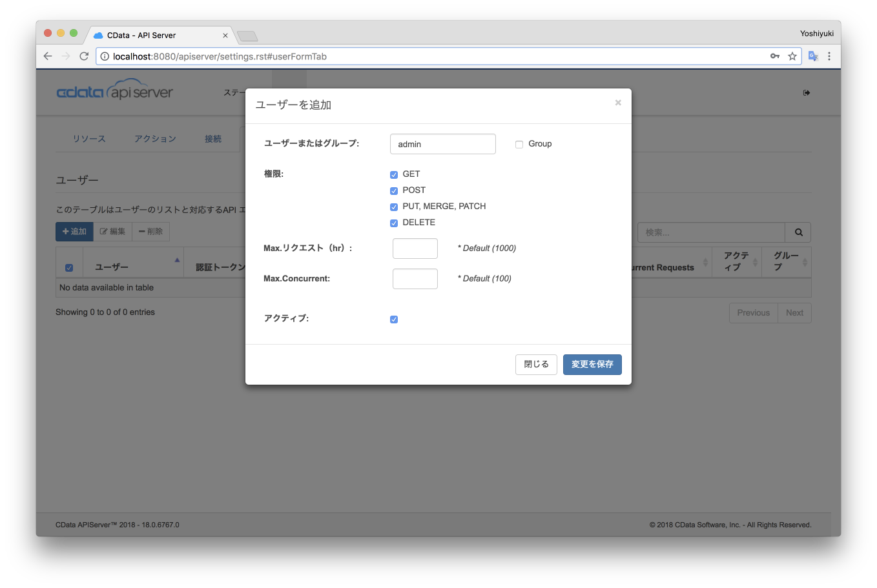The height and width of the screenshot is (588, 877).
Task: Uncheck the DELETE permission
Action: tap(394, 223)
